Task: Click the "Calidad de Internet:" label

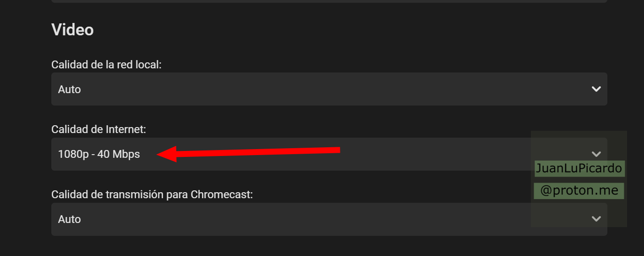Action: click(x=98, y=130)
